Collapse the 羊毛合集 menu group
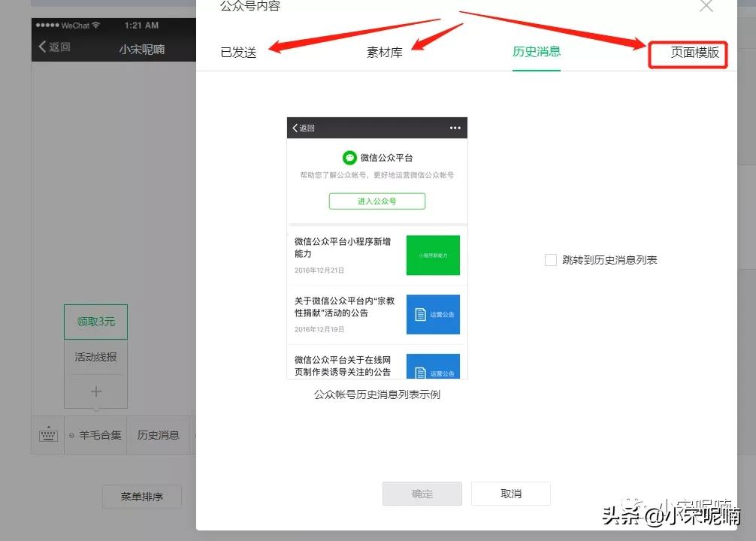Image resolution: width=756 pixels, height=541 pixels. coord(95,435)
